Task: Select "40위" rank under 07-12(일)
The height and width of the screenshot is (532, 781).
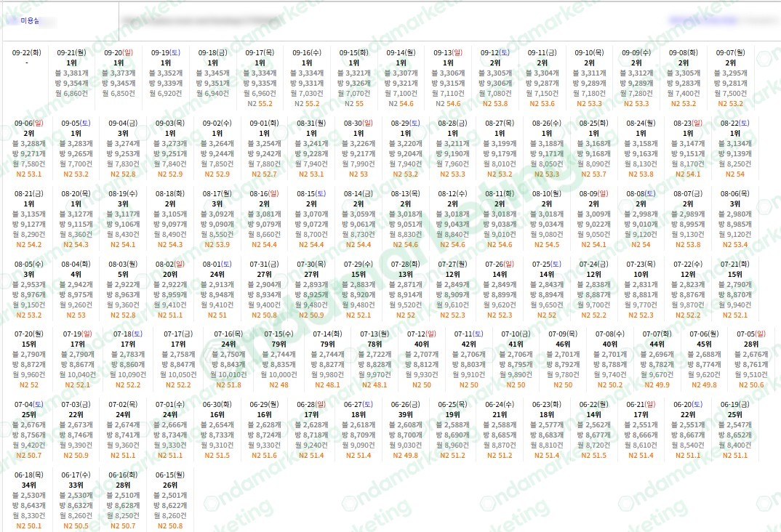Action: (421, 344)
